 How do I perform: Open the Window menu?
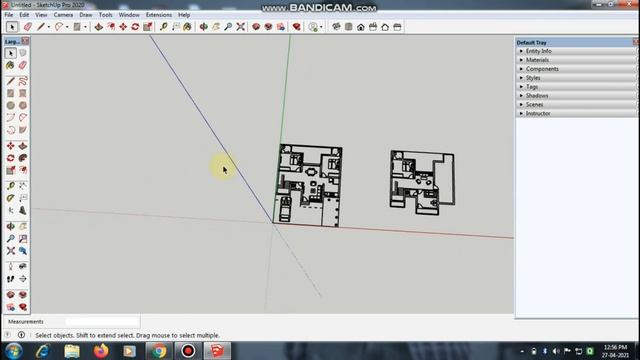point(129,15)
